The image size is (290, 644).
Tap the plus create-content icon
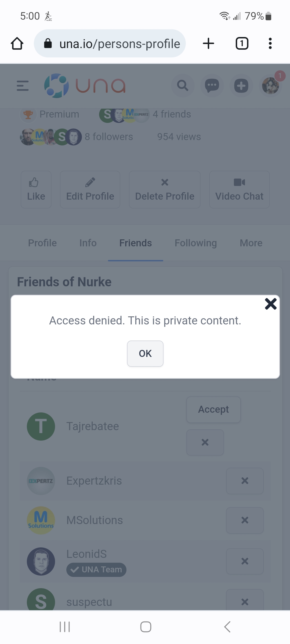click(x=241, y=86)
